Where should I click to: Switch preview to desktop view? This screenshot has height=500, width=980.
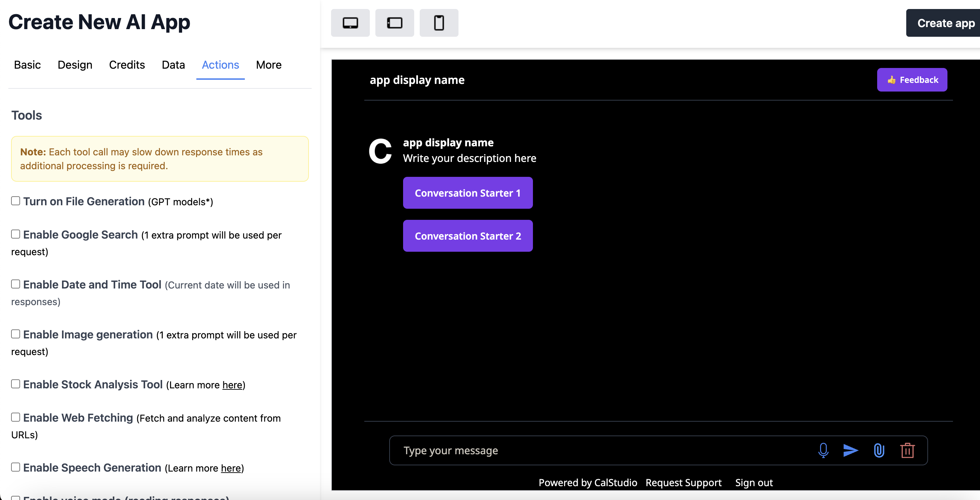pyautogui.click(x=350, y=23)
